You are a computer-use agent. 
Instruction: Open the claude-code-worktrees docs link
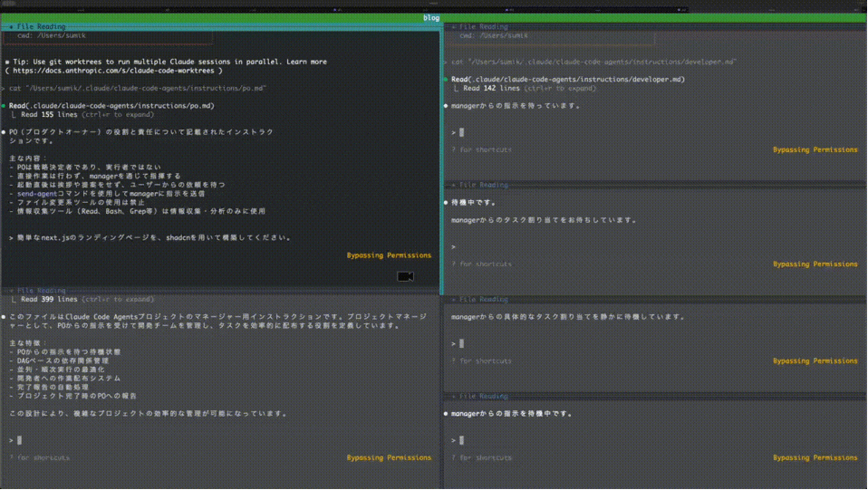pos(113,71)
